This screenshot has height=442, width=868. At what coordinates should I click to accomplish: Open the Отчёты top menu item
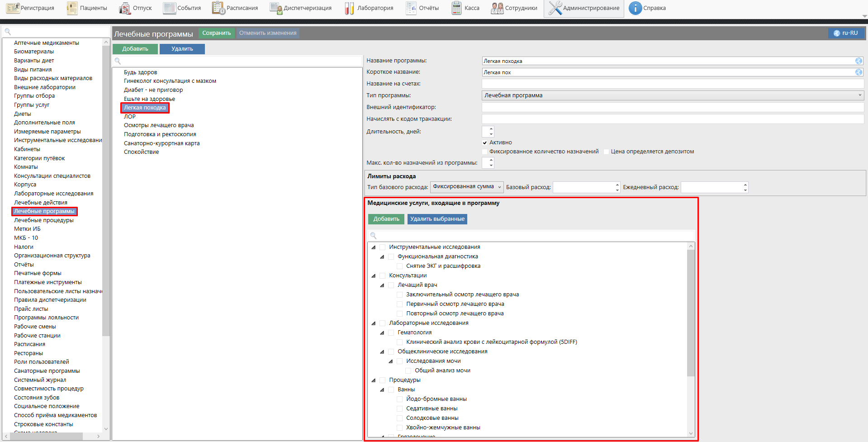[x=422, y=8]
